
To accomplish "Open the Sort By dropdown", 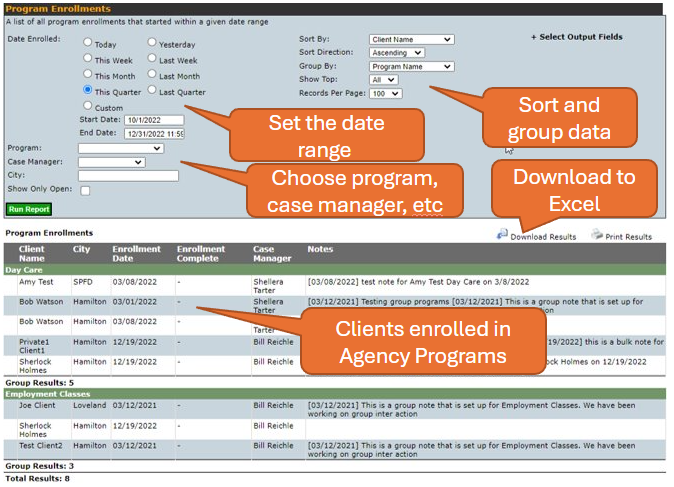I will tap(411, 40).
